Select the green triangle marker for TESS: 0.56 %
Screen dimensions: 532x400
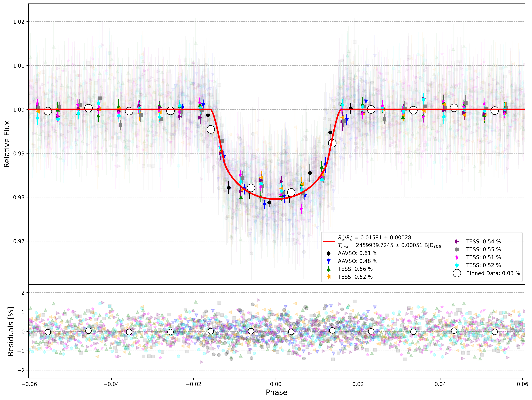click(x=329, y=269)
